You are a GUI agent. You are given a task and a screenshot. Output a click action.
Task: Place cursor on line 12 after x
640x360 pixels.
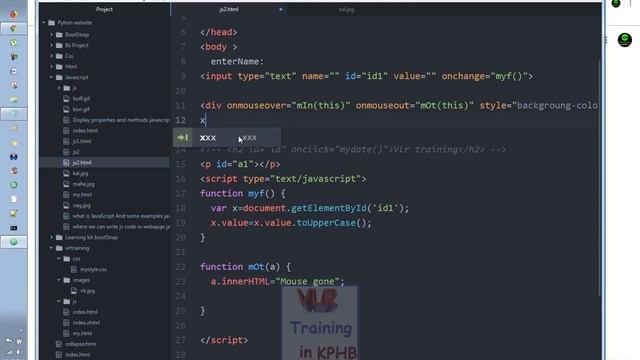(x=206, y=120)
